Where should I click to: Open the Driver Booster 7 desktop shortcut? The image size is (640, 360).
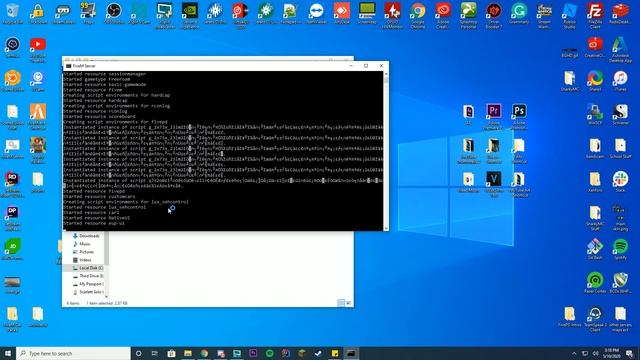(x=493, y=15)
